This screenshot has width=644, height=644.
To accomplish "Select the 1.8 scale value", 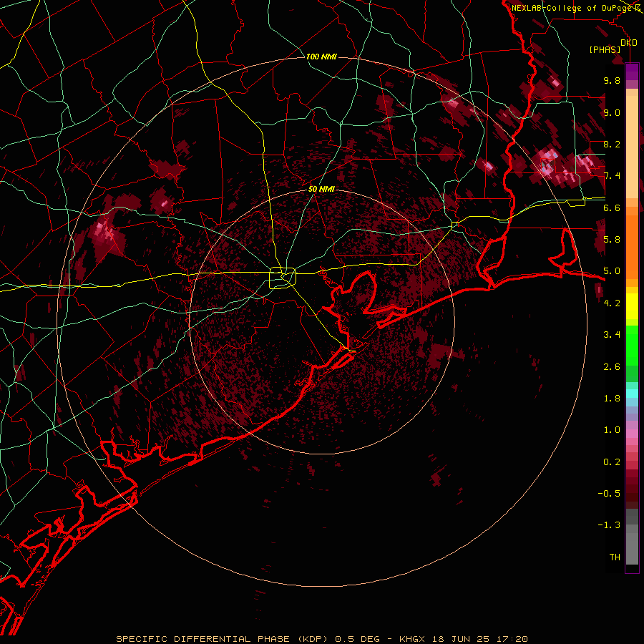I will [612, 399].
